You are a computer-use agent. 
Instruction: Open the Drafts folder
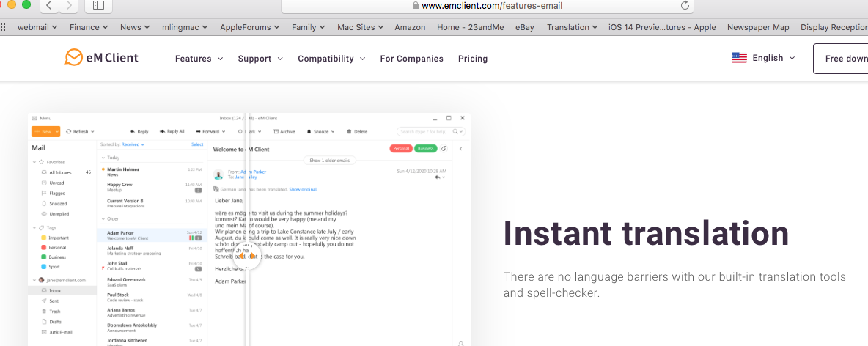[x=51, y=322]
